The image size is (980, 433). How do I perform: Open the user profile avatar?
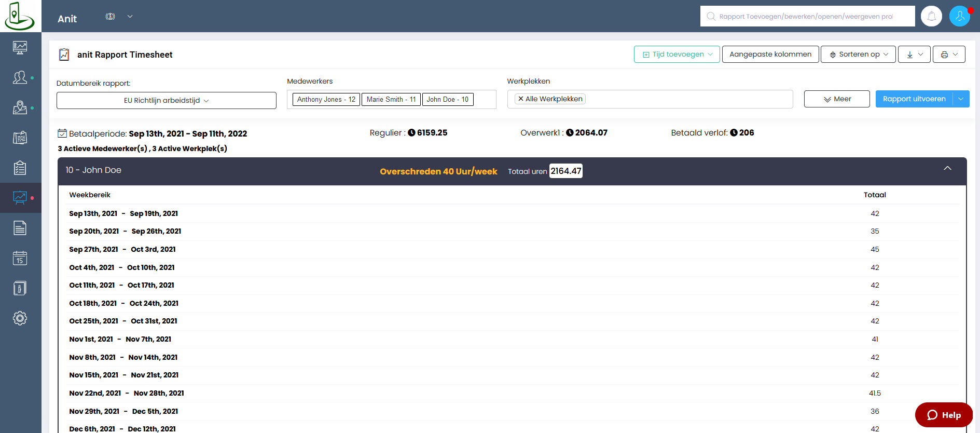click(959, 16)
